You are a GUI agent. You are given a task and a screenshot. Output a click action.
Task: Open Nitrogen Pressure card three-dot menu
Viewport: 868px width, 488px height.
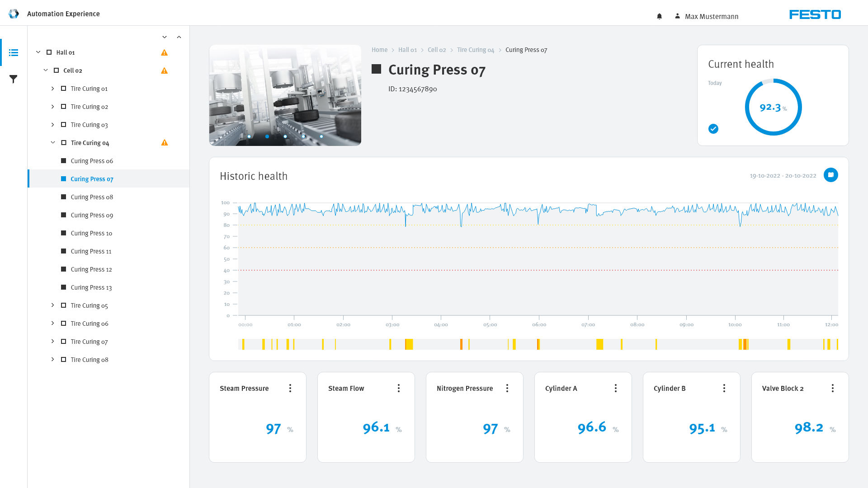(507, 388)
